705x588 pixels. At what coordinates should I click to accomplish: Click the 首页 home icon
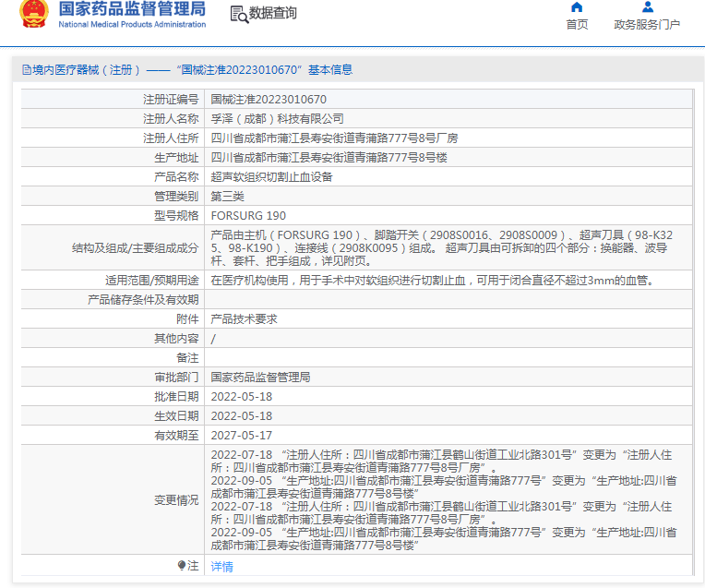(577, 7)
